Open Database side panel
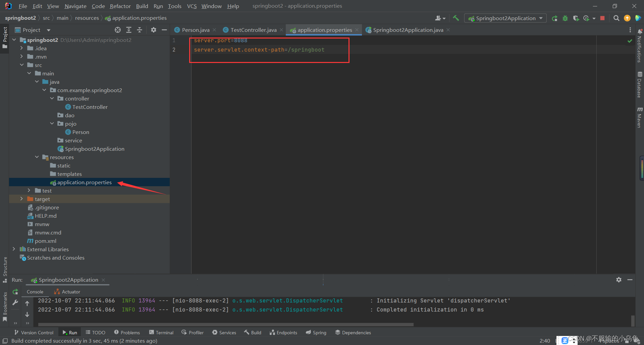Image resolution: width=644 pixels, height=345 pixels. (x=640, y=84)
